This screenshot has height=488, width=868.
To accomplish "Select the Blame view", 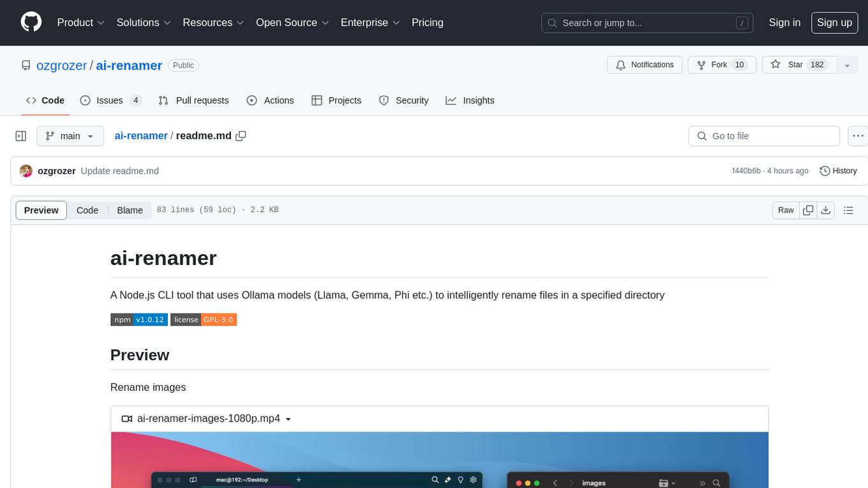I will 130,210.
